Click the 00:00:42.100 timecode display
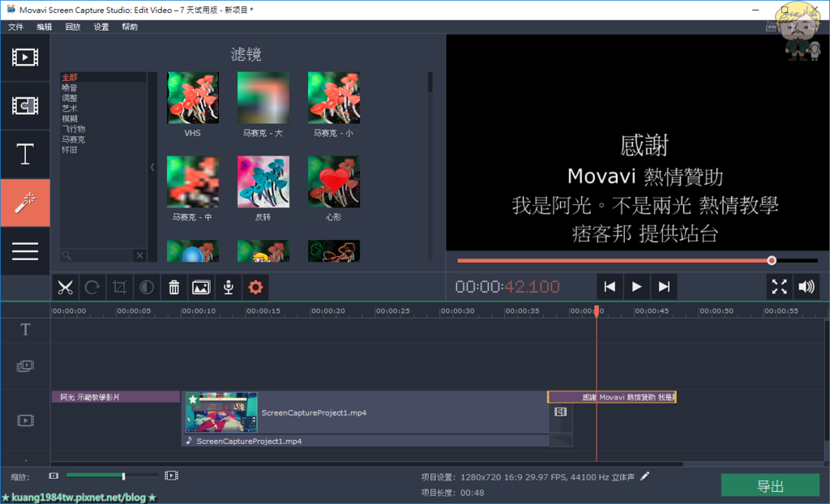The image size is (830, 504). (x=507, y=287)
